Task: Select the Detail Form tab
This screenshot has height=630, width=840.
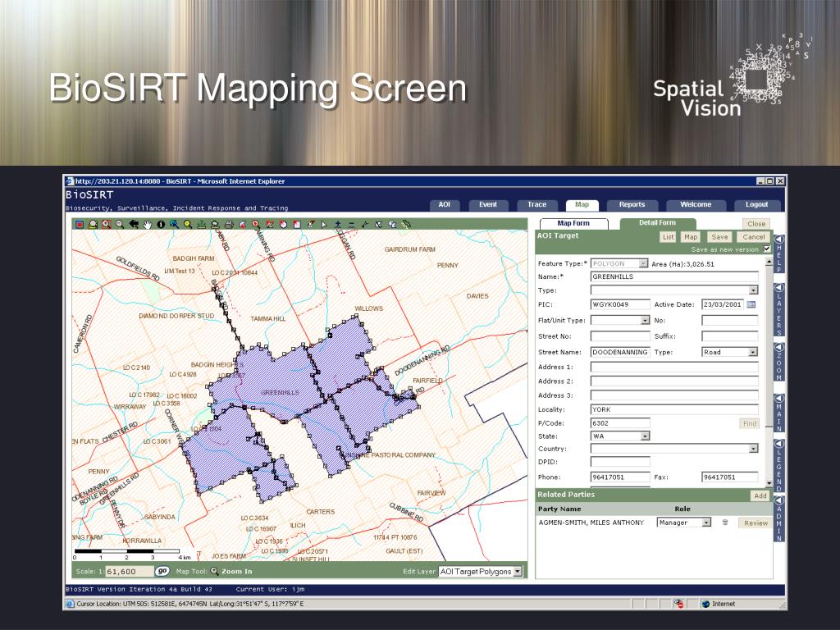Action: (657, 223)
